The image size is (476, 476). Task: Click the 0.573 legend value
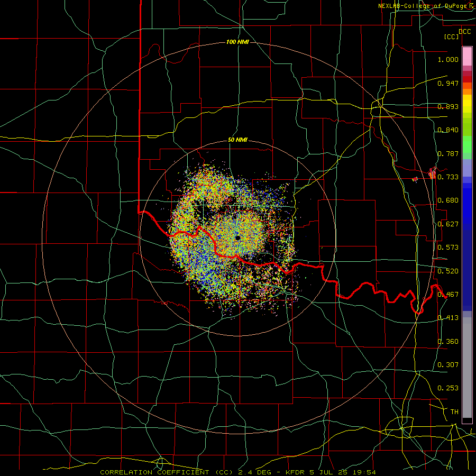(x=448, y=248)
